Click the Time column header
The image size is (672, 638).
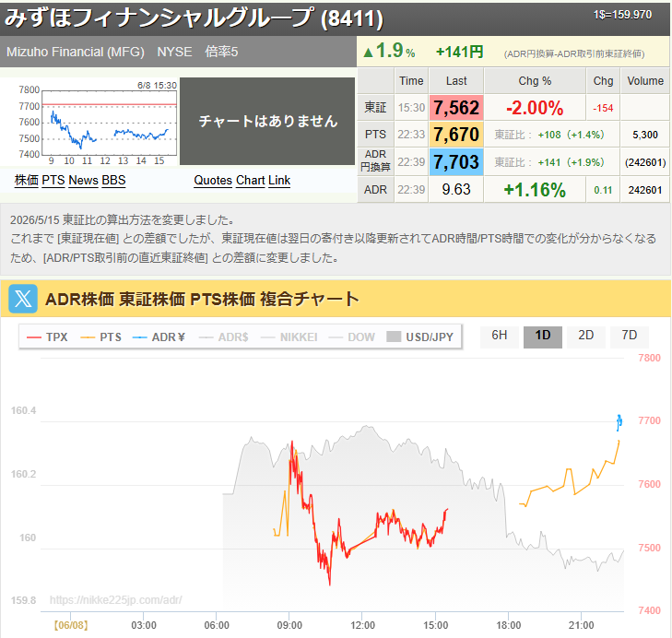pyautogui.click(x=411, y=80)
